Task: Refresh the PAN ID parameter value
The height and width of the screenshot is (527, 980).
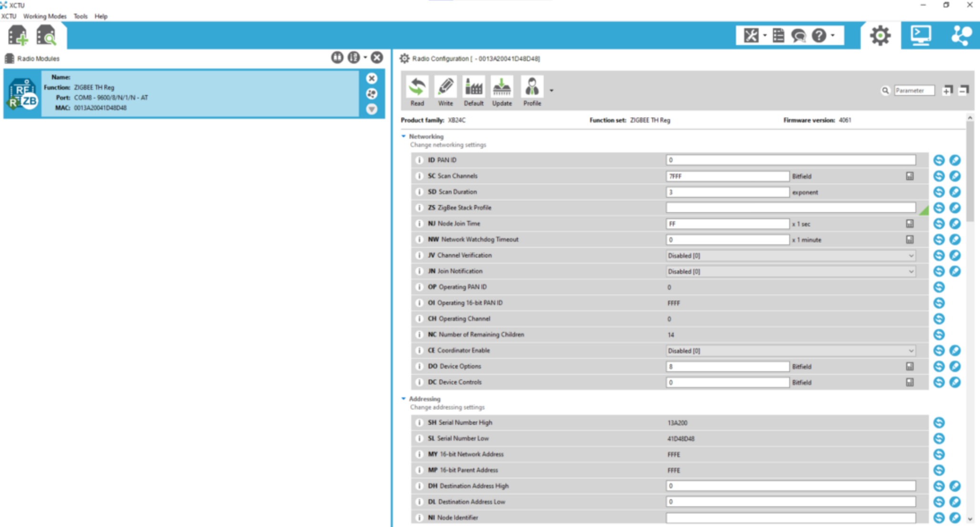Action: pyautogui.click(x=939, y=160)
